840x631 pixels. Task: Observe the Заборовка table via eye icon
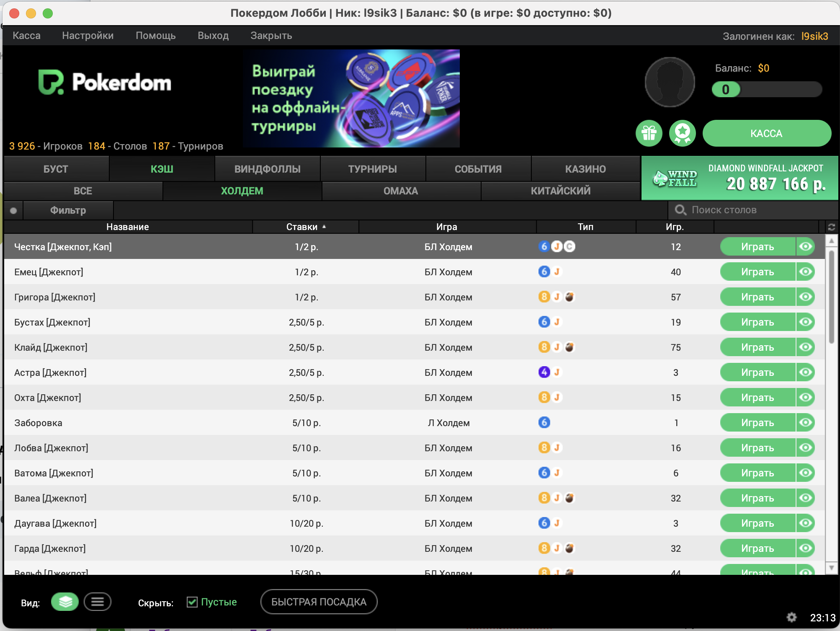tap(805, 422)
